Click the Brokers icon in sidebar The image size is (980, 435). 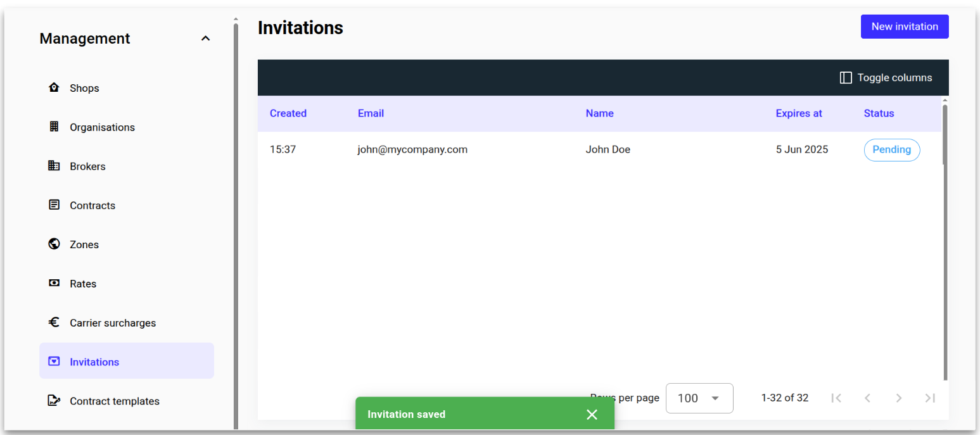[54, 166]
